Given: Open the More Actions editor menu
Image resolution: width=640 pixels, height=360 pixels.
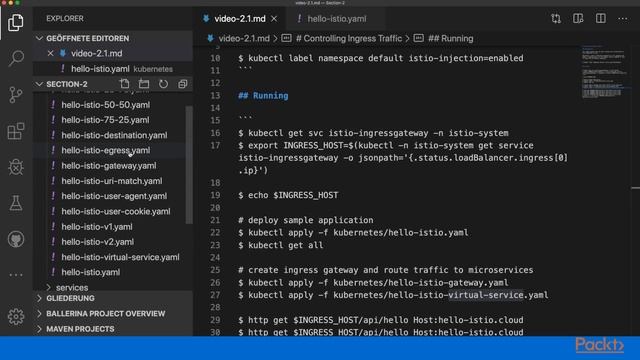Looking at the screenshot, I should (x=622, y=19).
